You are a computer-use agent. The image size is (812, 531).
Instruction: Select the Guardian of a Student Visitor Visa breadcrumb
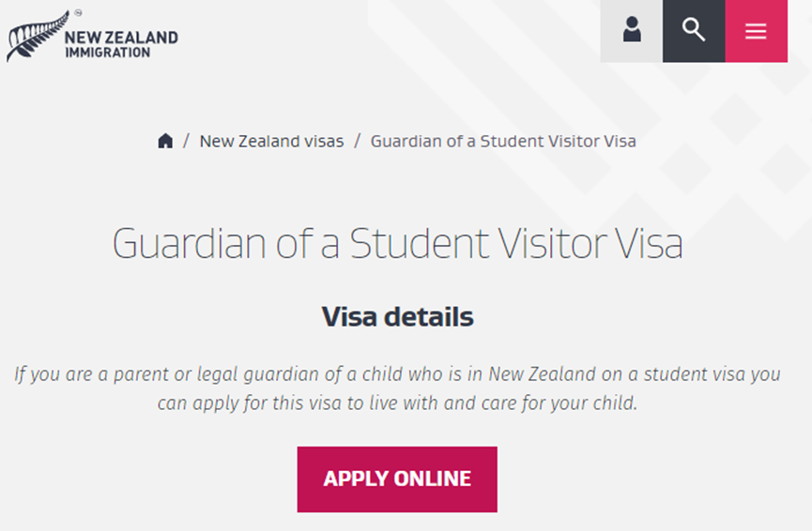(x=503, y=142)
